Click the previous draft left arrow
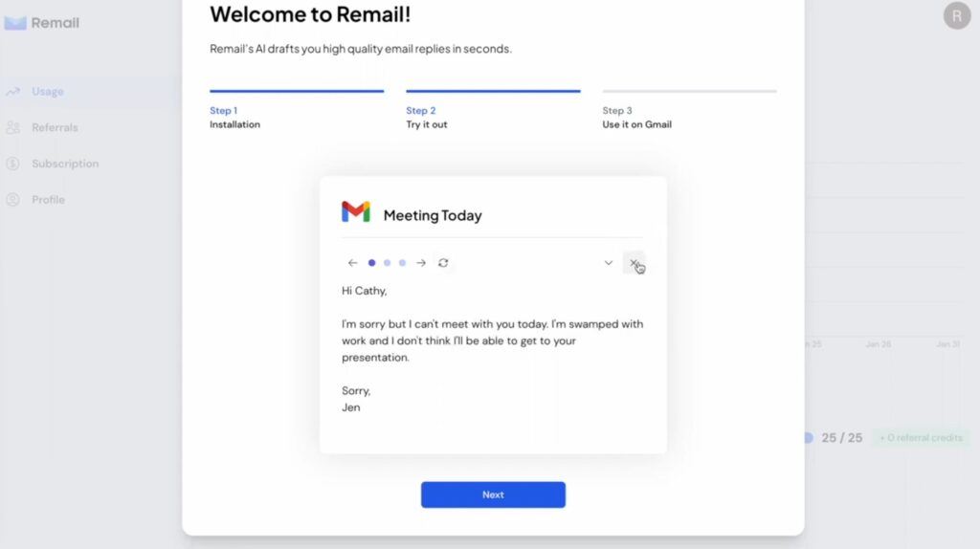Viewport: 980px width, 549px height. coord(352,263)
